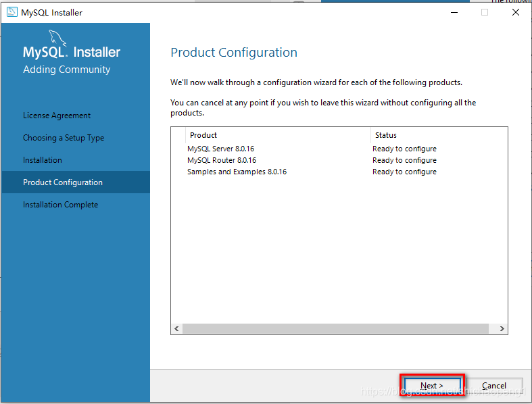Select the MySQL Router 8.0.16 row

pyautogui.click(x=339, y=160)
